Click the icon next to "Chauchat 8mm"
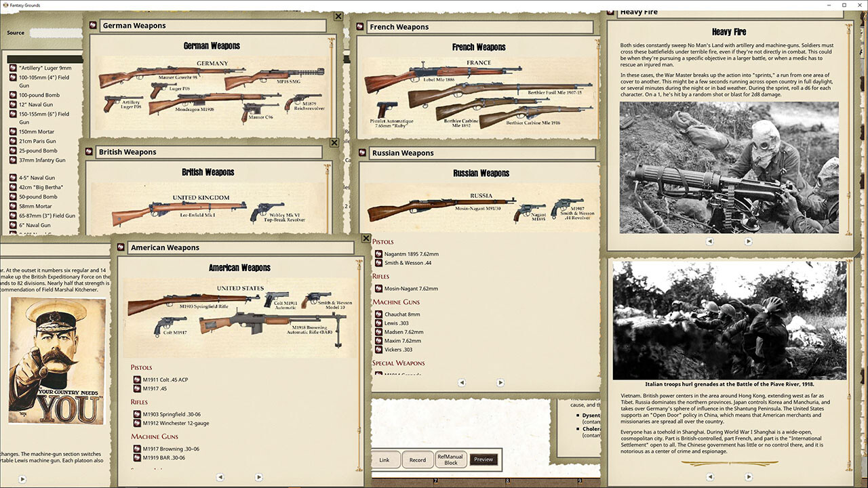 [378, 314]
